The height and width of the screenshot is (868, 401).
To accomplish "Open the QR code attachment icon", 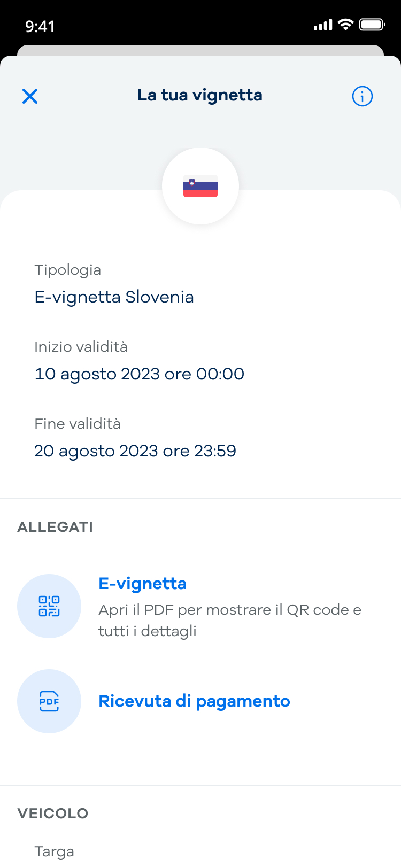I will [49, 606].
